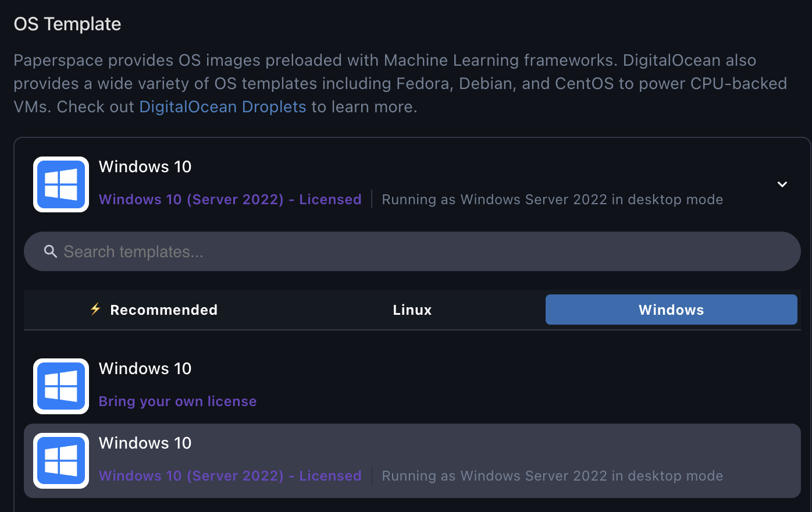812x512 pixels.
Task: Click 'Windows 10' title in selected header card
Action: pos(145,167)
